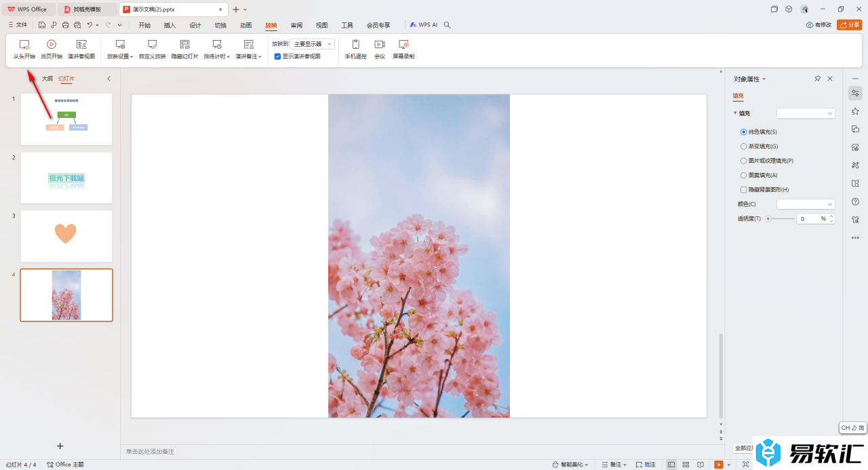Click the 有修改 cloud status button
This screenshot has width=868, height=470.
pos(818,25)
